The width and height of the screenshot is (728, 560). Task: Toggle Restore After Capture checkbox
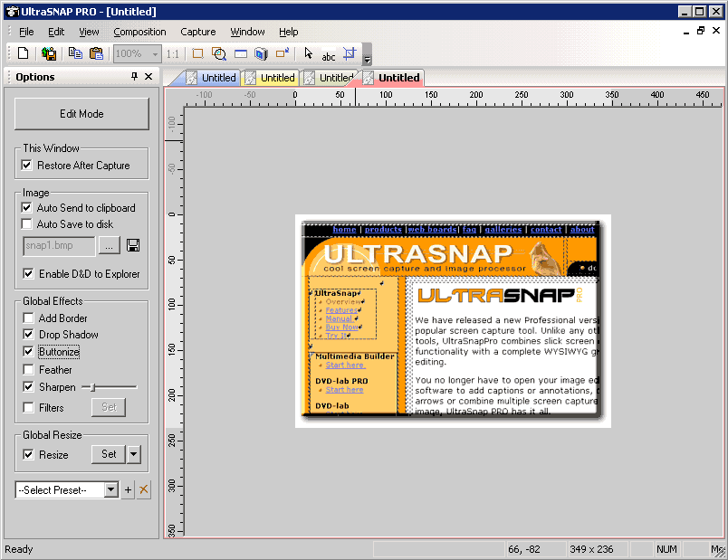[x=26, y=166]
